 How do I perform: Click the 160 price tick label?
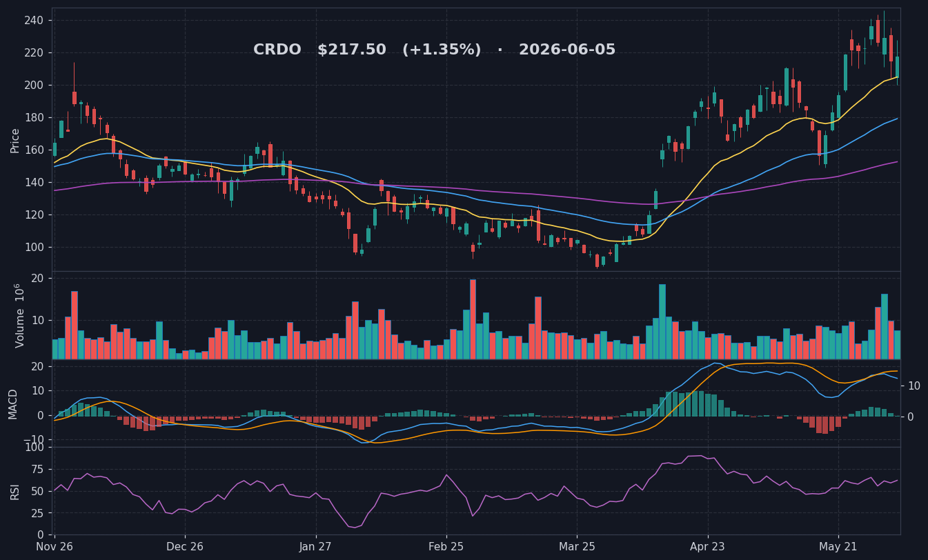tap(33, 150)
